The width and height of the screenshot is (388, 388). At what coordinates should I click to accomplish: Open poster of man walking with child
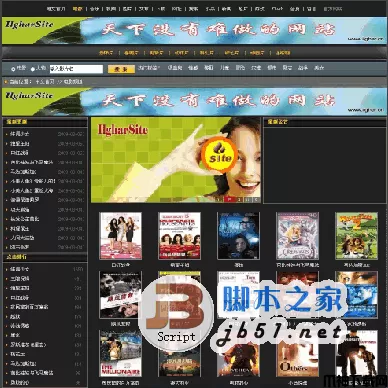click(x=356, y=354)
